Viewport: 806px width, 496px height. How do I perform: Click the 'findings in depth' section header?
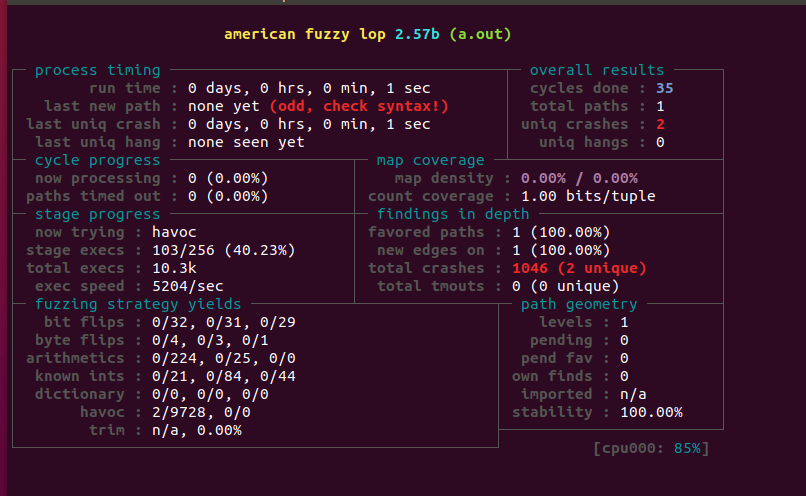[453, 214]
